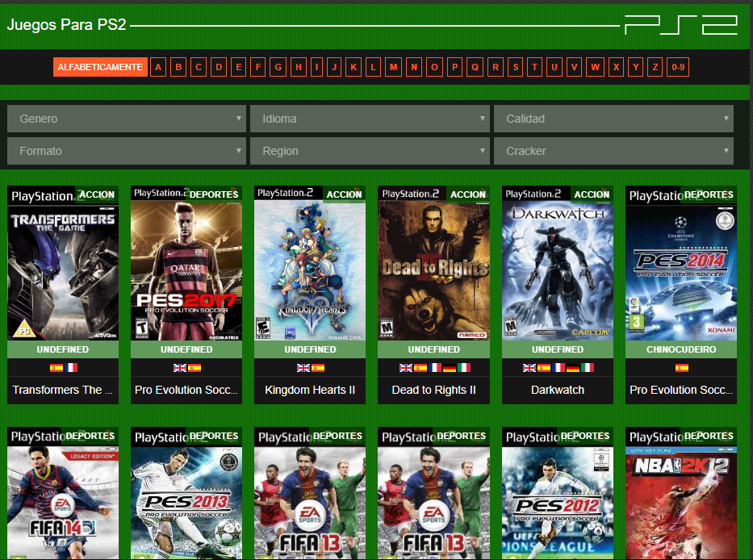The image size is (753, 560).
Task: Filter games by letter Z
Action: point(655,67)
